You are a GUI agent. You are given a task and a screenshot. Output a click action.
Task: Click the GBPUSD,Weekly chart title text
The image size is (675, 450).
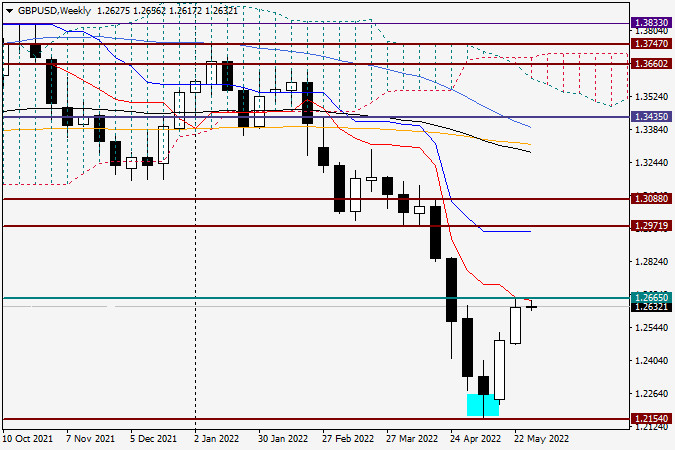coord(54,11)
